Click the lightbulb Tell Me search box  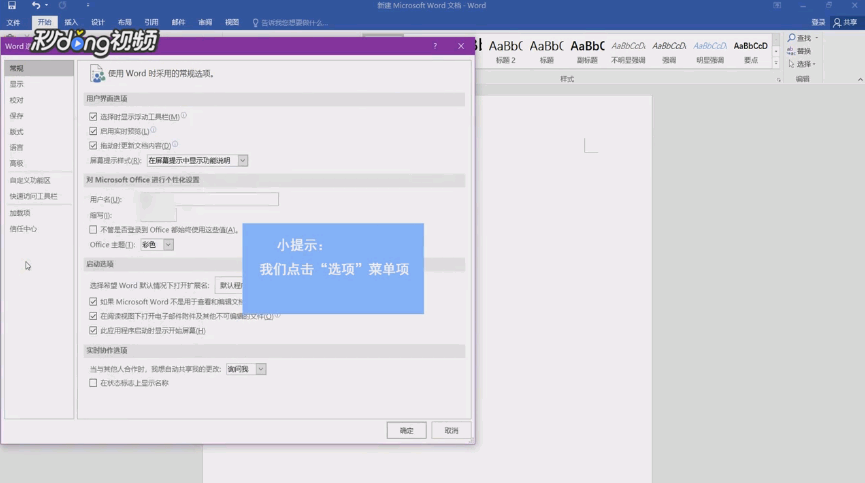click(290, 23)
